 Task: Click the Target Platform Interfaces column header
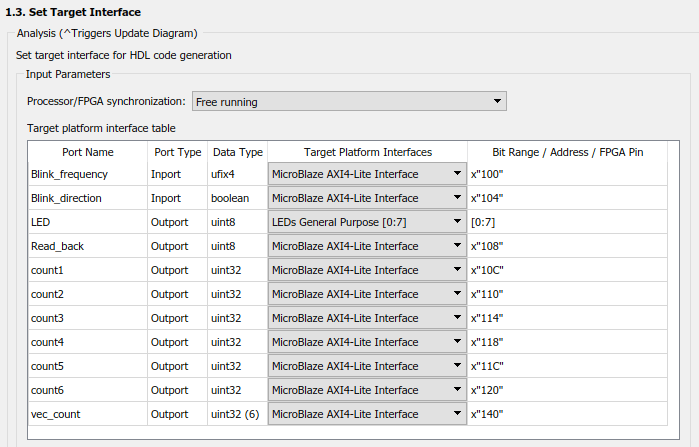coord(367,152)
